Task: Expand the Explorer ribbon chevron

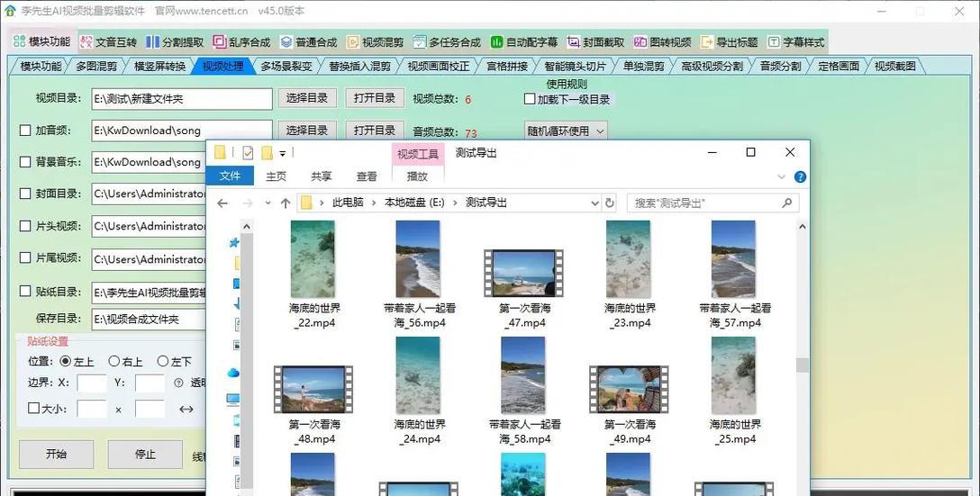Action: pyautogui.click(x=781, y=176)
